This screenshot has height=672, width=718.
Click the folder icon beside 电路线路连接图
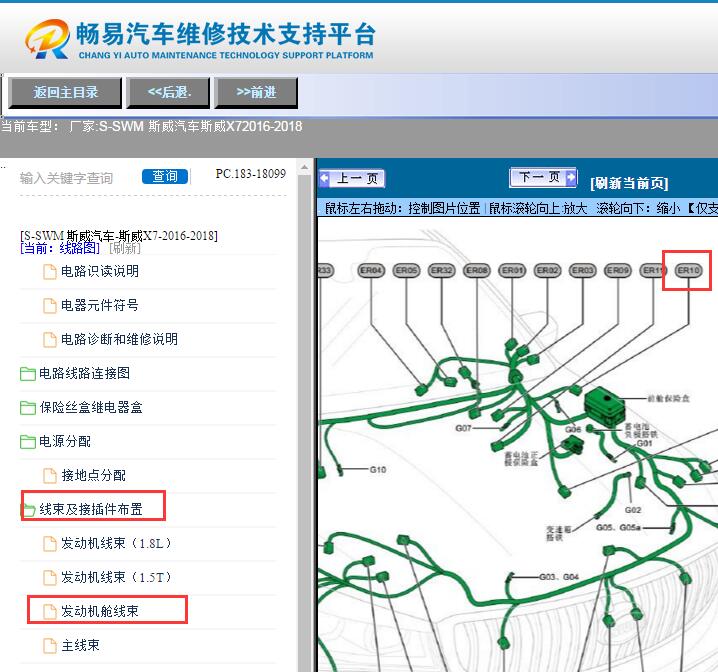pos(27,374)
